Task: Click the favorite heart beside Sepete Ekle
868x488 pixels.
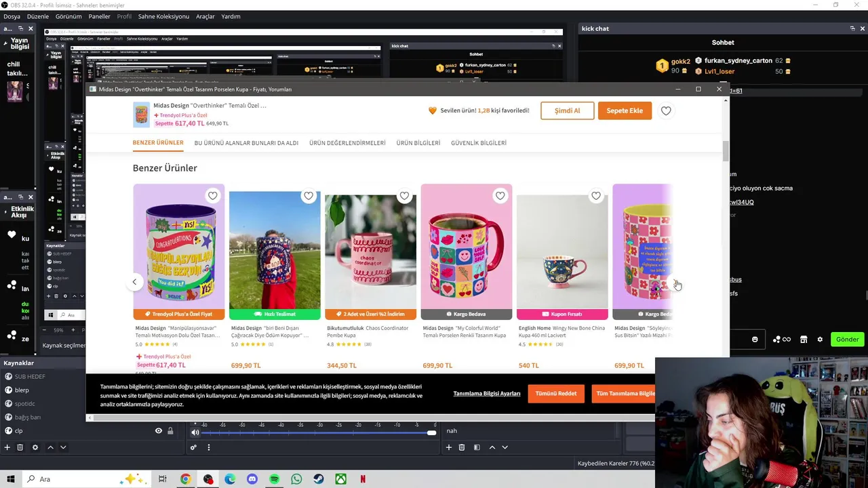Action: [x=666, y=110]
